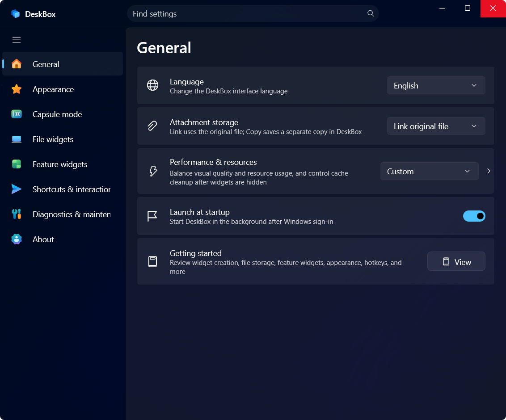
Task: Click the book icon beside Getting started
Action: tap(152, 261)
